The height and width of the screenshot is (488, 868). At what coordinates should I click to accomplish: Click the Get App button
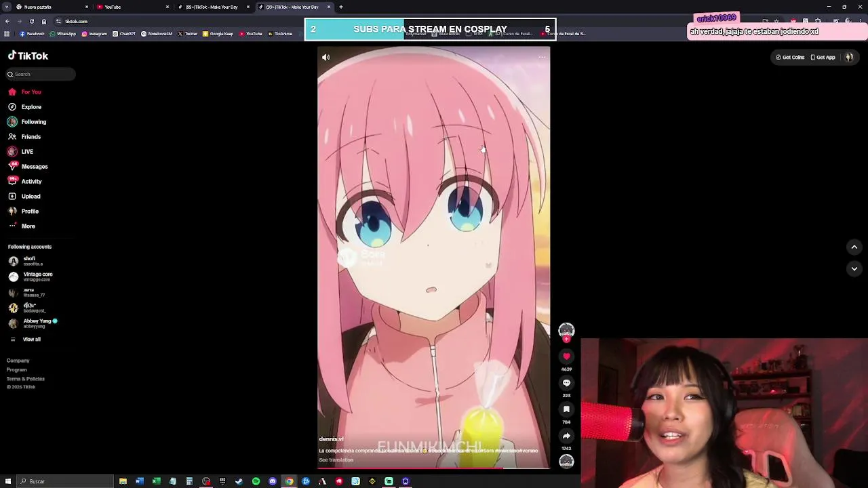pos(823,58)
